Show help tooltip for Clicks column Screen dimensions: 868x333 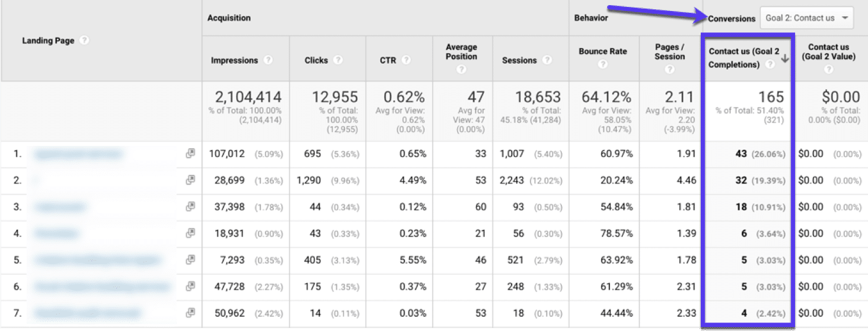[338, 60]
